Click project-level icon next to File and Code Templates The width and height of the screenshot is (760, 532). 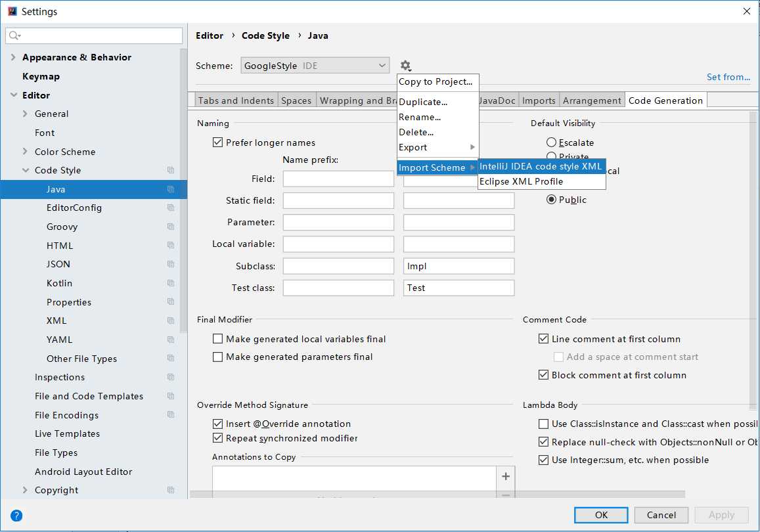(171, 396)
